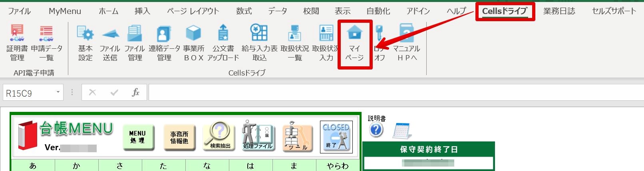This screenshot has width=644, height=171.
Task: Click the formula bar input field
Action: coord(396,93)
